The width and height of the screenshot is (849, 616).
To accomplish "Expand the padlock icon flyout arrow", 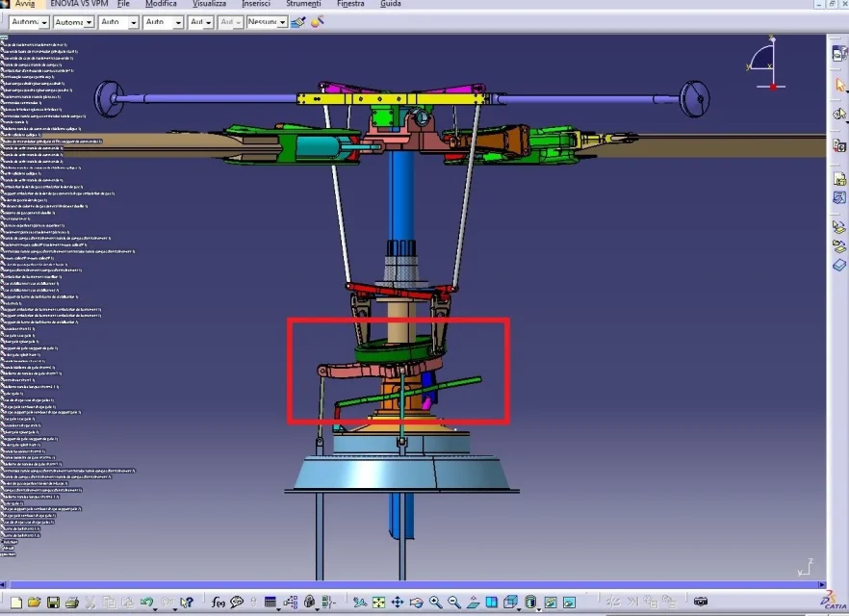I will point(318,608).
